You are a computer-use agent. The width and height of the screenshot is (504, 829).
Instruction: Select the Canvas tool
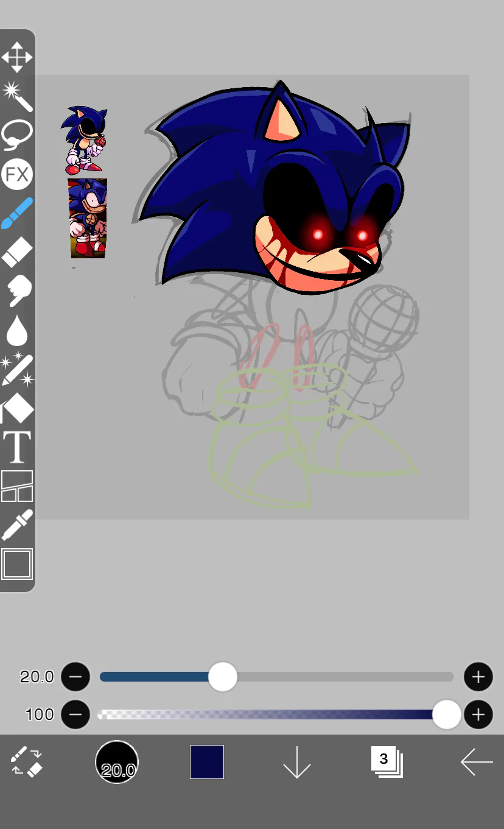(x=17, y=564)
